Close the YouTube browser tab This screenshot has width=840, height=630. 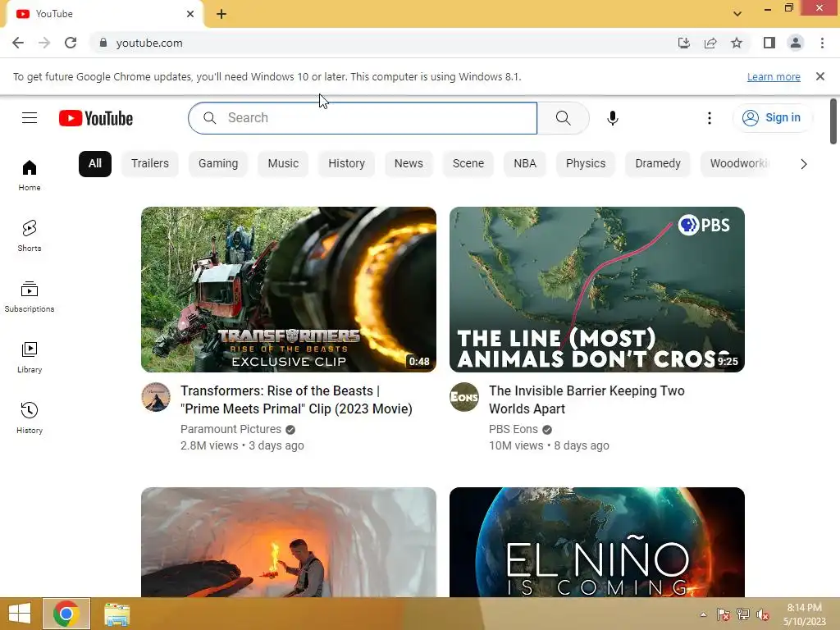pyautogui.click(x=190, y=14)
